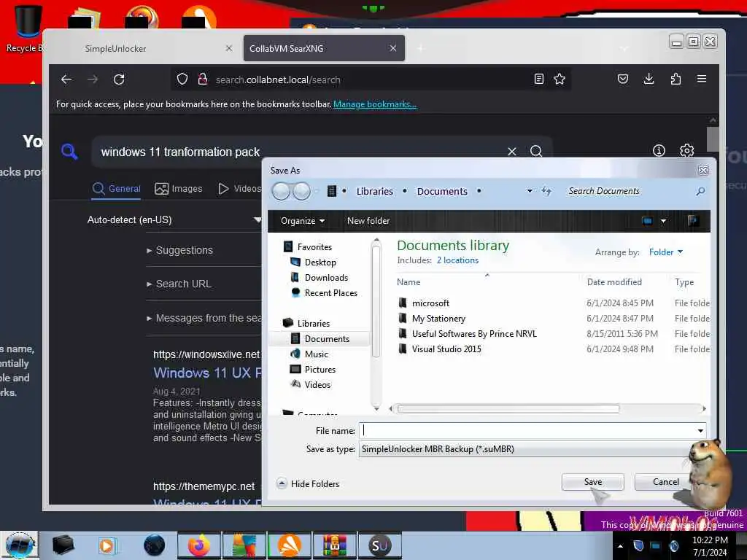Click the search icon in Search Documents box
The image size is (747, 560).
(700, 192)
